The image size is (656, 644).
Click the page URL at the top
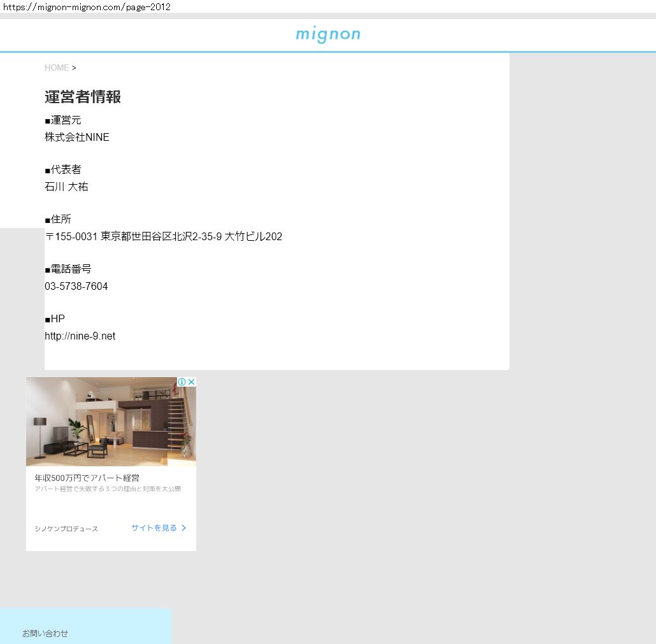87,7
